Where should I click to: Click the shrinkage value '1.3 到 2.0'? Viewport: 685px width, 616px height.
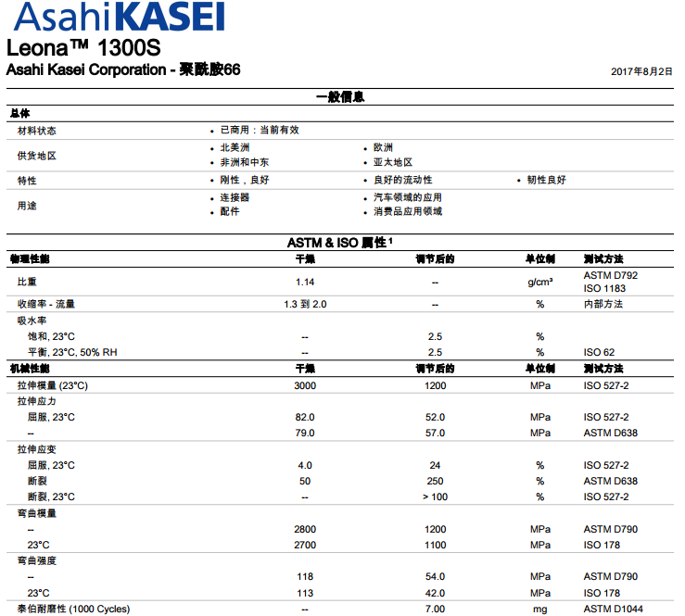tap(305, 304)
